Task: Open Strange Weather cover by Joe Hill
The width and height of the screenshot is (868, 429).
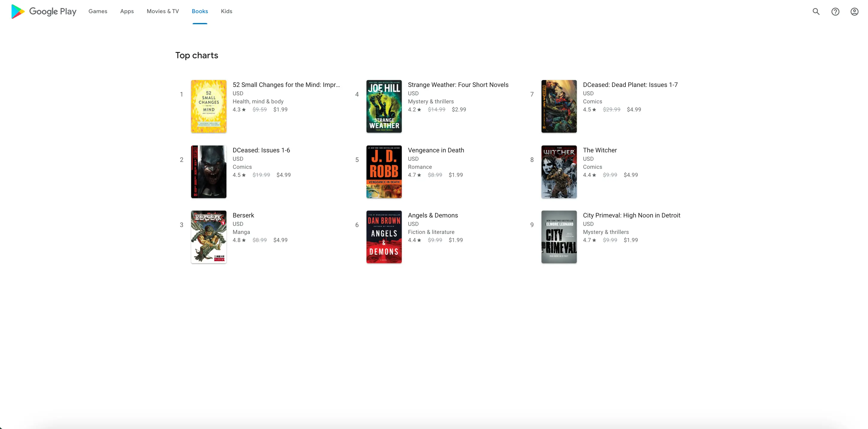Action: pyautogui.click(x=384, y=106)
